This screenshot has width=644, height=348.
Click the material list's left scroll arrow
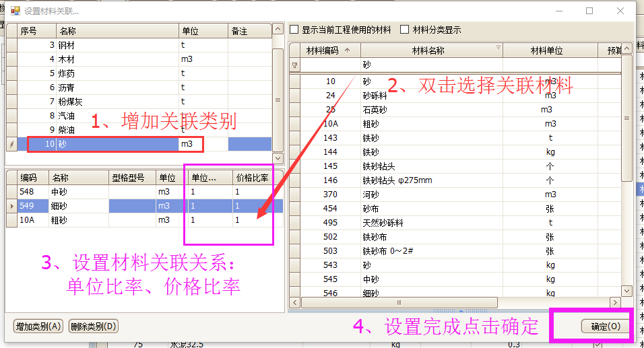[x=294, y=303]
